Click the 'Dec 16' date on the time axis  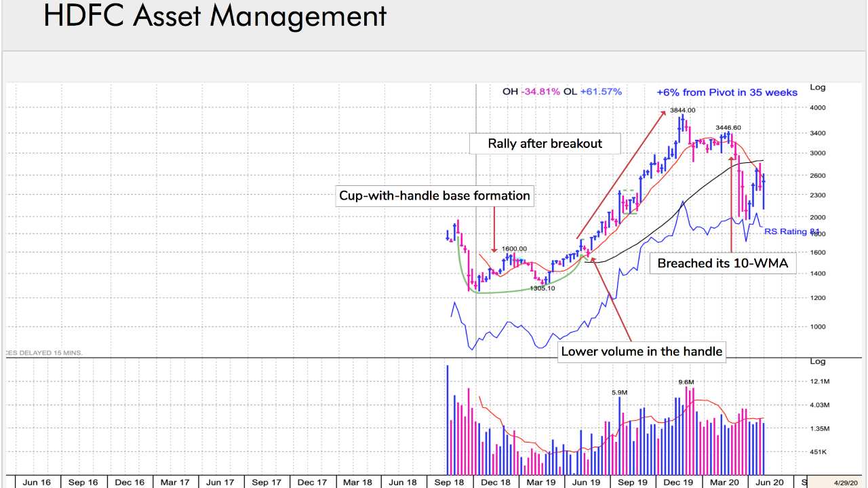[130, 483]
